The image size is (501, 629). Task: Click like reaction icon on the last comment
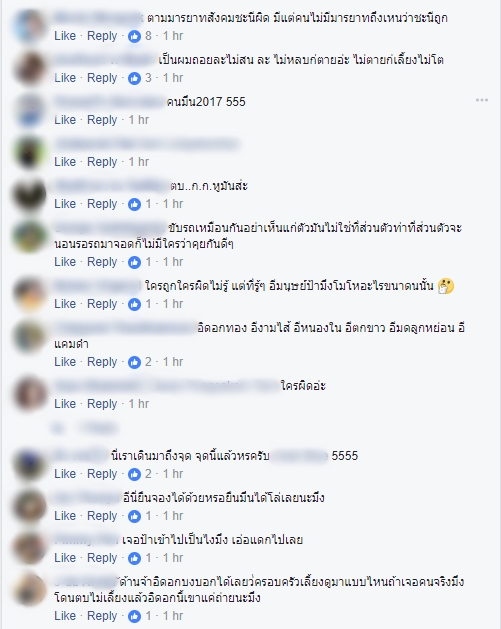tap(134, 616)
